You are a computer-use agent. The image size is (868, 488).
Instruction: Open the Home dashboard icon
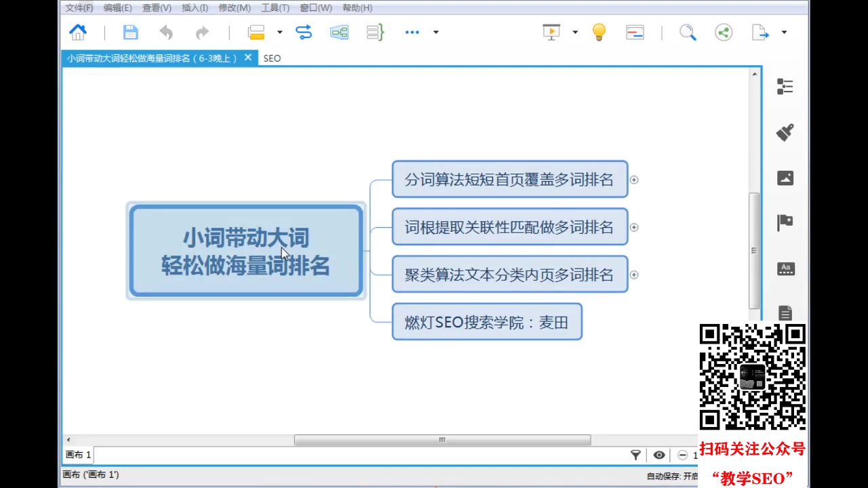pyautogui.click(x=78, y=32)
